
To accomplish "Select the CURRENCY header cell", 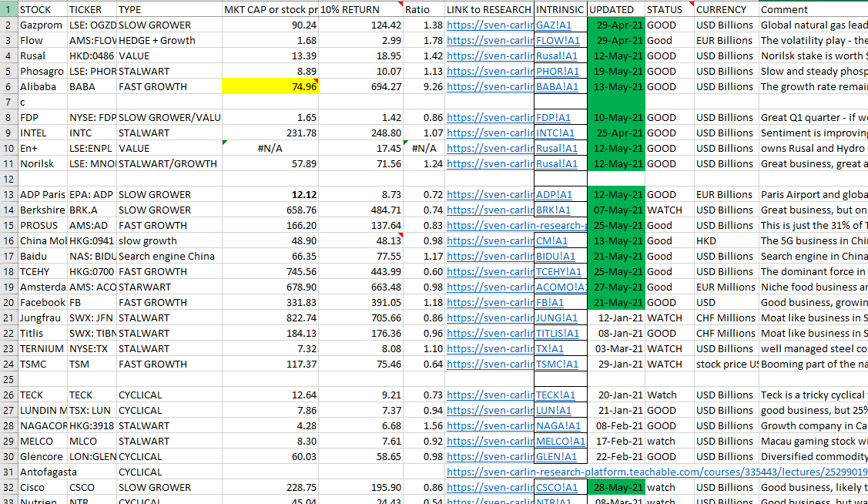I will (x=726, y=9).
